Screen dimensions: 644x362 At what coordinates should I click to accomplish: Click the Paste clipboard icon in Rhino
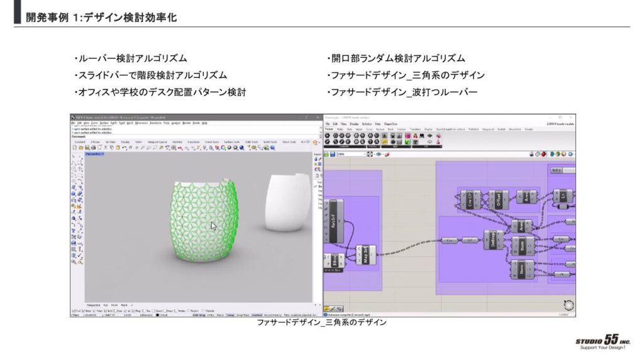click(x=118, y=148)
